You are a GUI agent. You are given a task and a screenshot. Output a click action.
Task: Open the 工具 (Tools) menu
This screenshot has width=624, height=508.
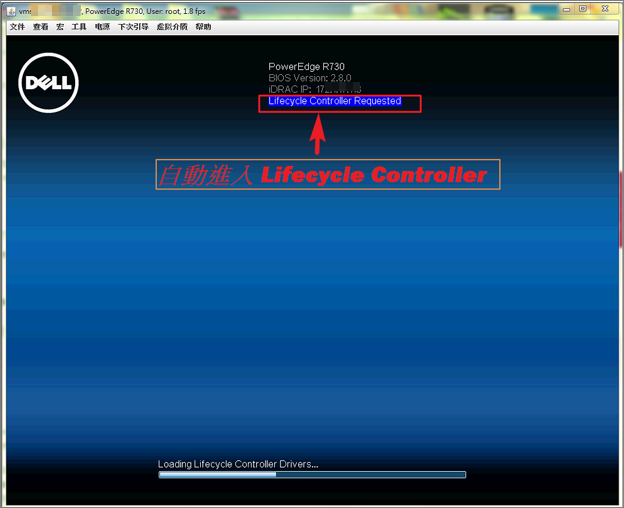click(x=79, y=27)
